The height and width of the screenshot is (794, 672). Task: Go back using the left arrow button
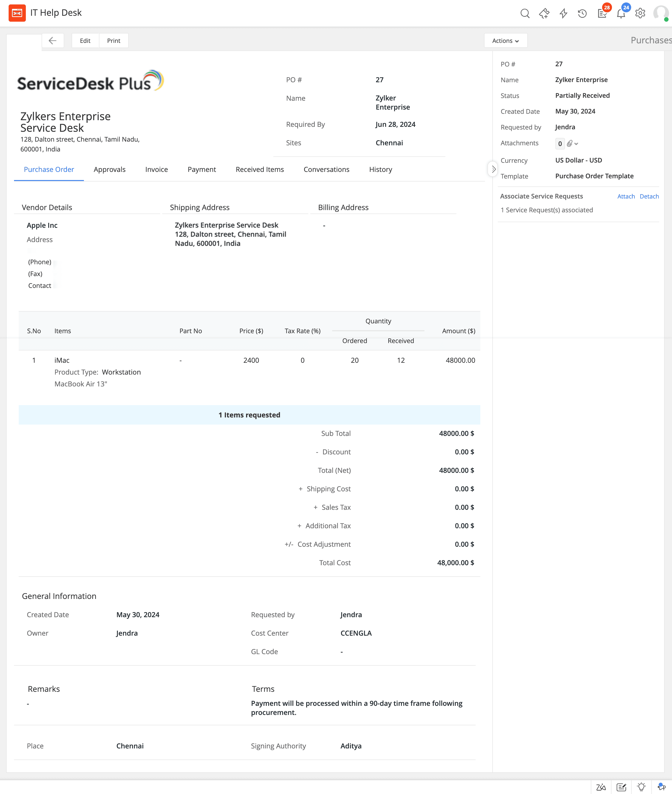click(53, 41)
